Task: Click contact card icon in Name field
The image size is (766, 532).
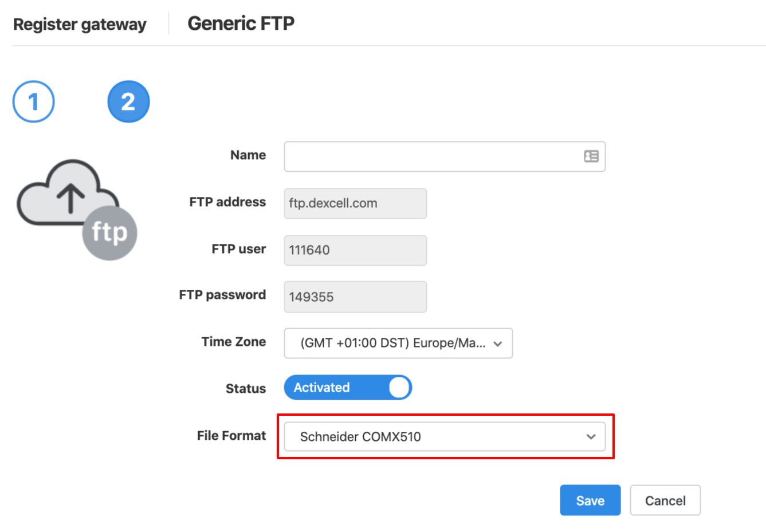Action: click(591, 156)
